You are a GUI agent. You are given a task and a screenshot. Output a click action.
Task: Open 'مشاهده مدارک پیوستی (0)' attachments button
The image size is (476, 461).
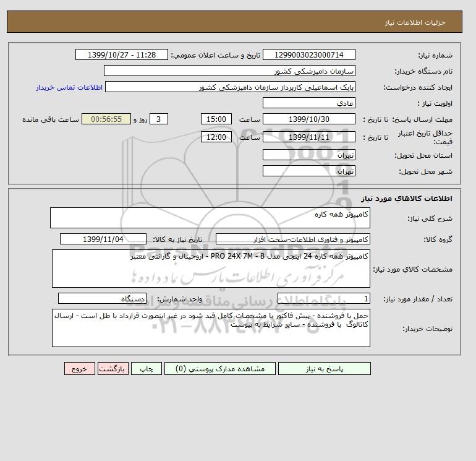(x=220, y=368)
